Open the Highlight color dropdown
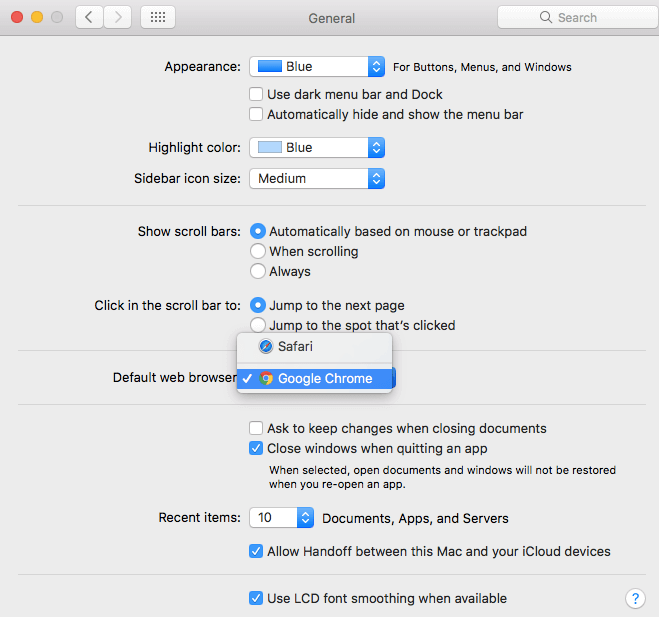659x617 pixels. click(317, 148)
